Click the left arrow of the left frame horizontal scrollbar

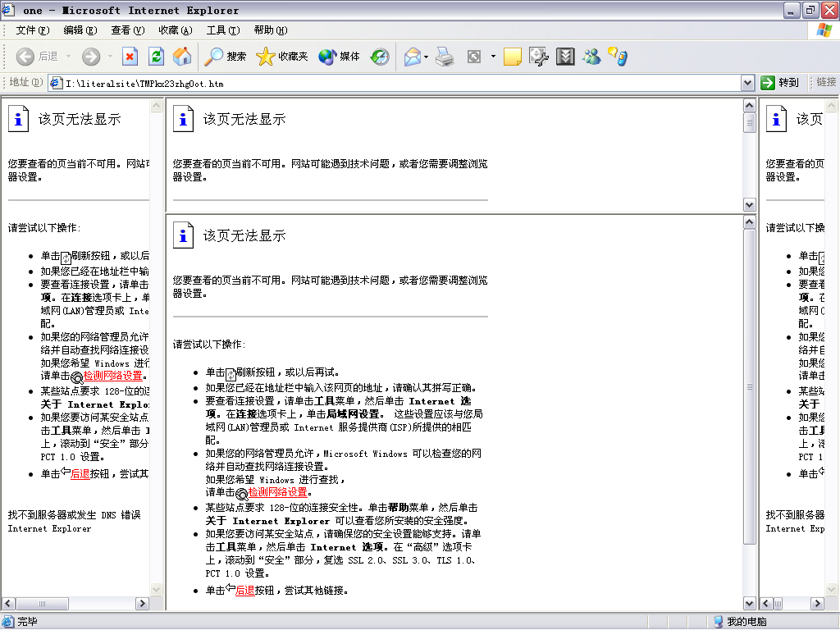click(x=8, y=603)
